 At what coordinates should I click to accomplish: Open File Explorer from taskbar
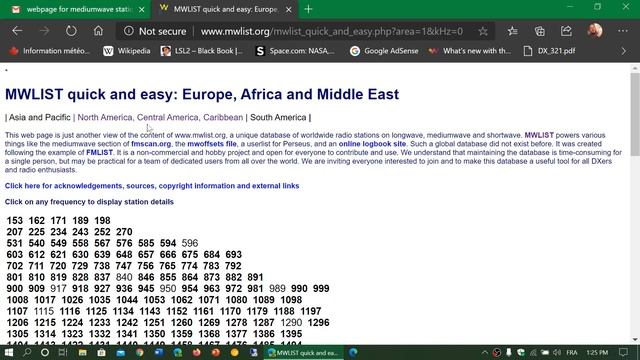[x=82, y=353]
